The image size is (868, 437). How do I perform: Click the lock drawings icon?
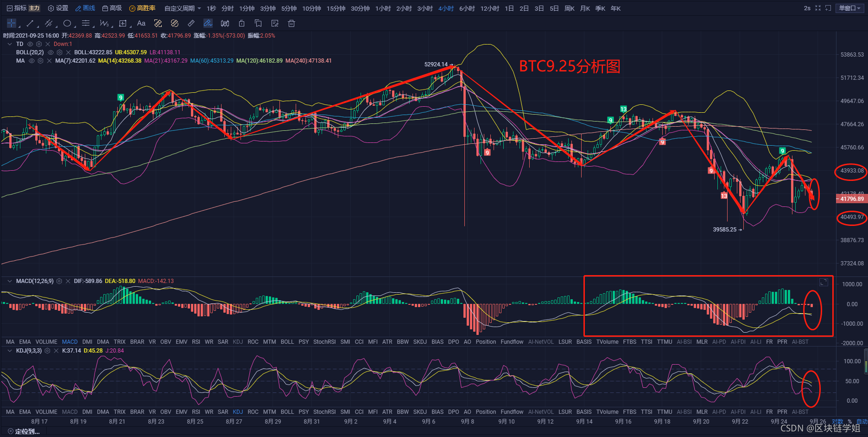point(241,23)
